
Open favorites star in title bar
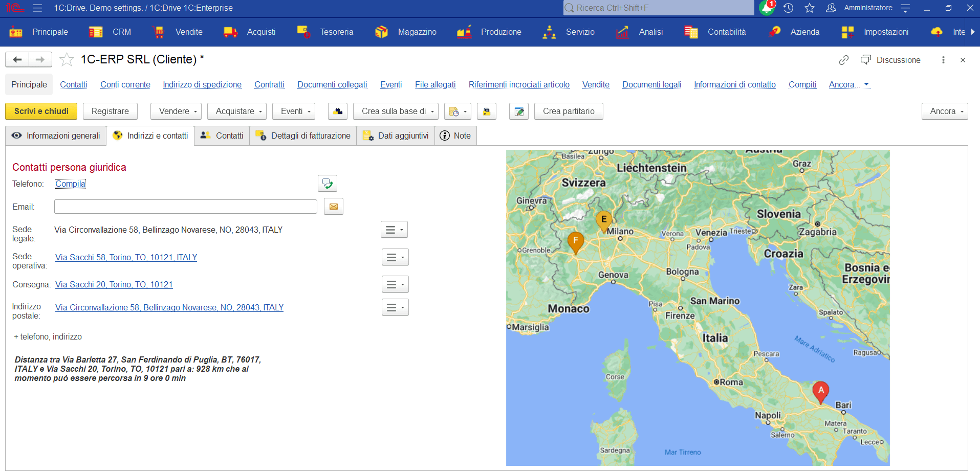point(810,8)
